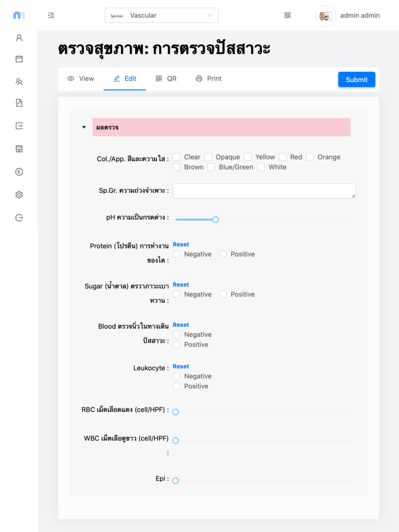The width and height of the screenshot is (399, 532).
Task: Select Negative for Sugar
Action: tap(177, 294)
